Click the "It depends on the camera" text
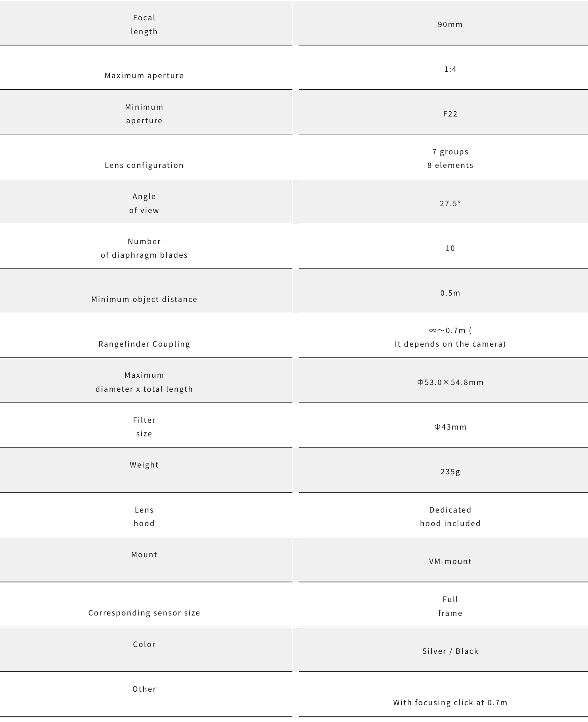Screen dimensions: 588x722 click(x=450, y=344)
